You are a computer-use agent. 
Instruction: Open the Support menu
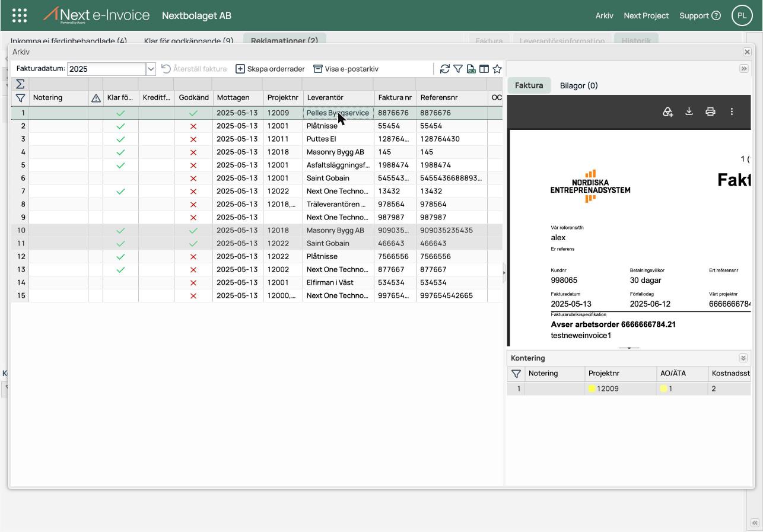coord(700,15)
